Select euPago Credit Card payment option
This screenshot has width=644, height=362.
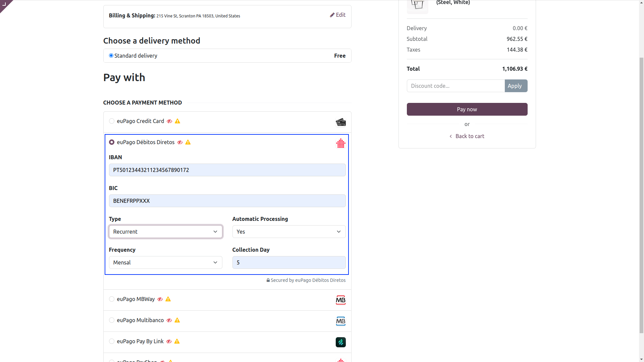[111, 121]
